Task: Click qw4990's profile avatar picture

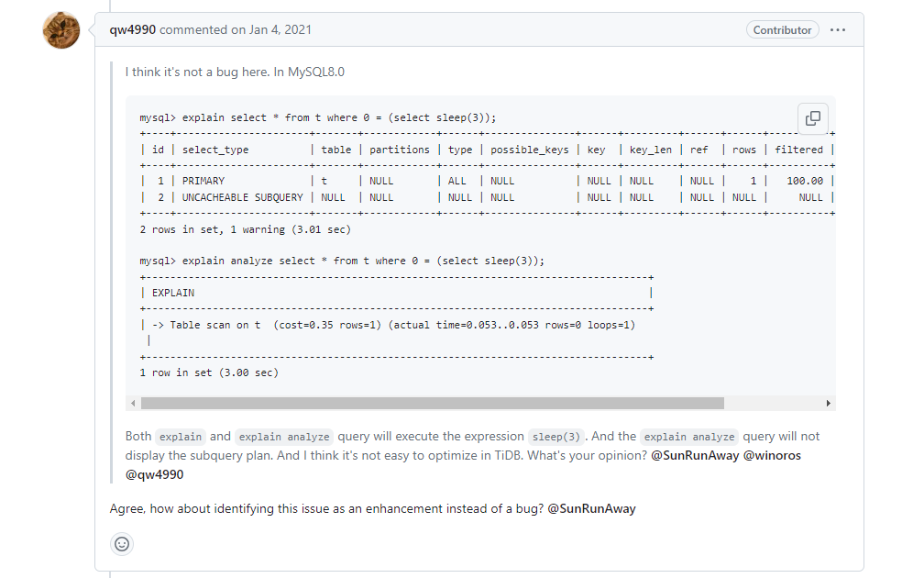Action: (x=61, y=31)
